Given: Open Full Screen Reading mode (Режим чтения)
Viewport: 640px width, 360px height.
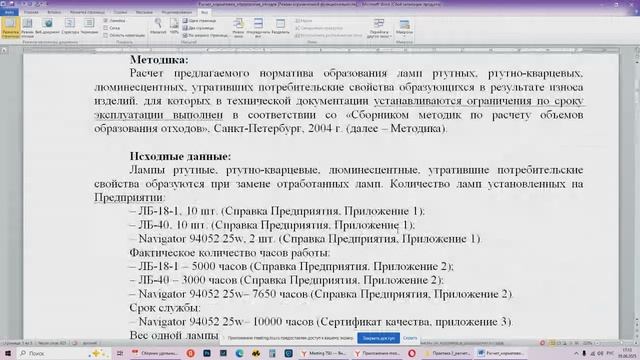Looking at the screenshot, I should (27, 28).
